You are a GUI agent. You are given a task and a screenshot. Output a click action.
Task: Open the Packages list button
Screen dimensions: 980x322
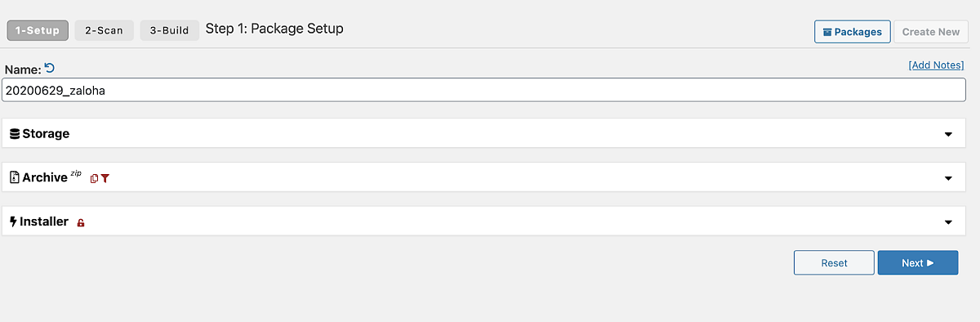(x=852, y=32)
